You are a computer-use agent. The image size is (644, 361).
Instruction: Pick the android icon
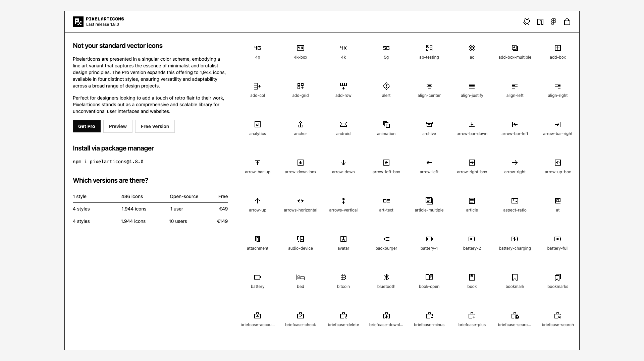[x=343, y=125]
